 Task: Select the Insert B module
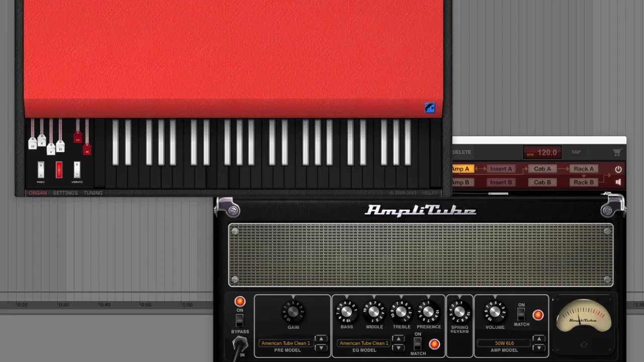pyautogui.click(x=501, y=183)
